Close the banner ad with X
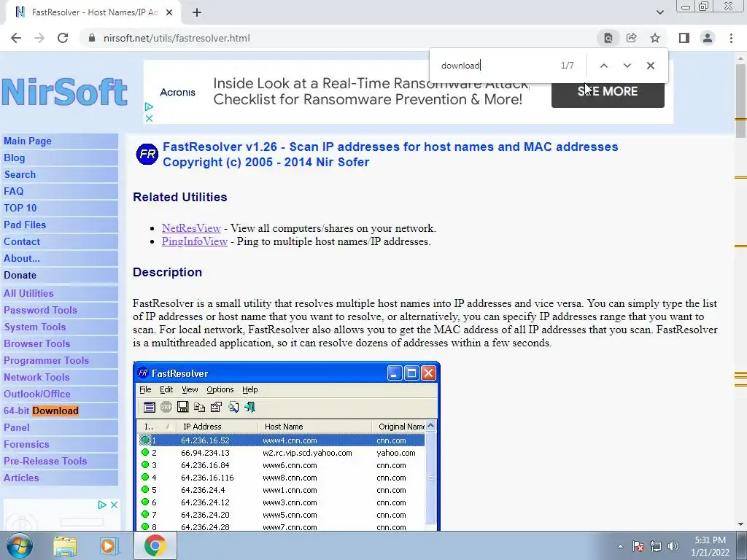Viewport: 747px width, 560px height. coord(149,118)
